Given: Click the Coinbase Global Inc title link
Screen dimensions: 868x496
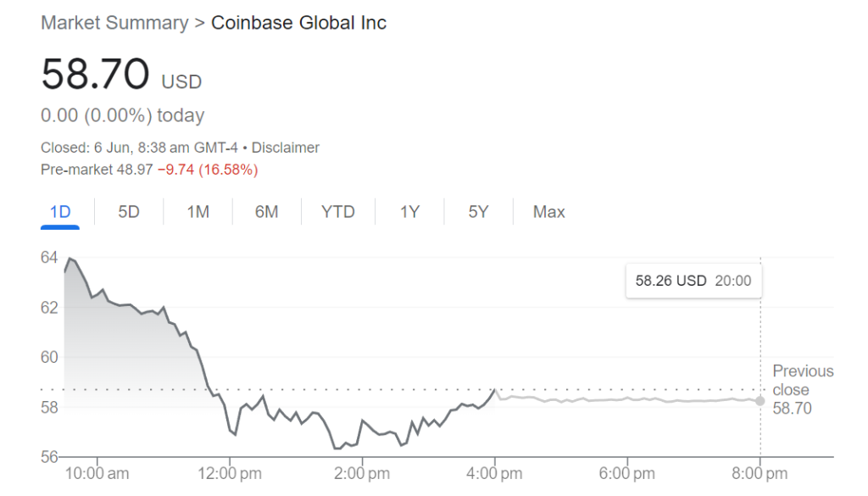Looking at the screenshot, I should 298,23.
